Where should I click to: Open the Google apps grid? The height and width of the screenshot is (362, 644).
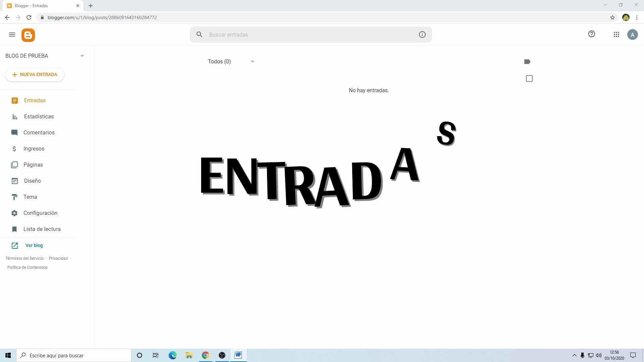pyautogui.click(x=616, y=35)
